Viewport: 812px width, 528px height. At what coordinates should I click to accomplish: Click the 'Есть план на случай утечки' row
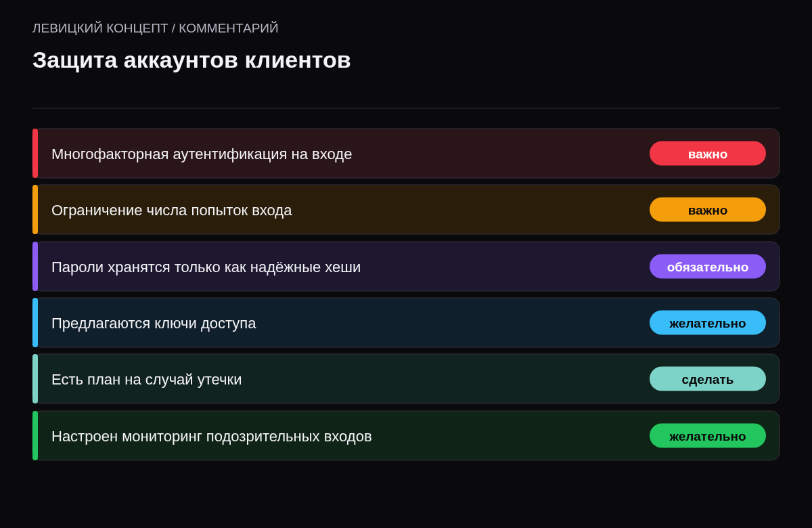click(x=406, y=379)
